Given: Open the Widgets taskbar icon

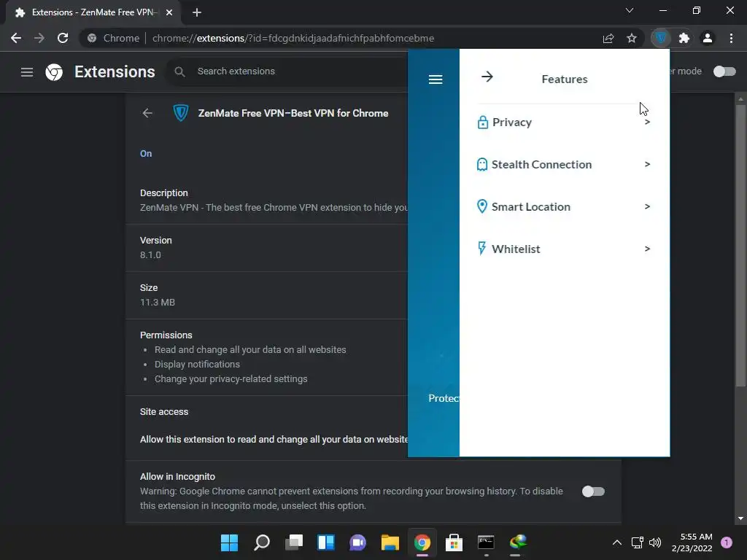Looking at the screenshot, I should coord(326,542).
